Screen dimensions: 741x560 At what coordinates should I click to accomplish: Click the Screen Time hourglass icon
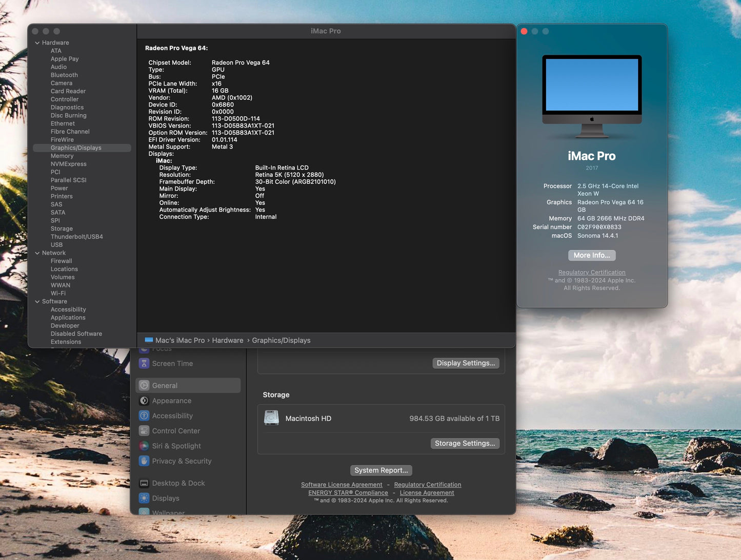point(144,363)
